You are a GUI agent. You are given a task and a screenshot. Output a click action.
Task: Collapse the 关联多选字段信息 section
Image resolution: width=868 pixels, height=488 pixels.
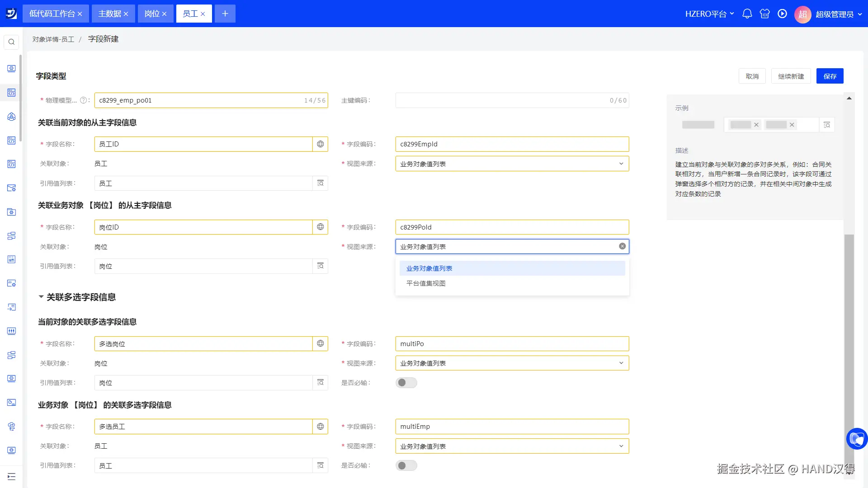pos(41,297)
